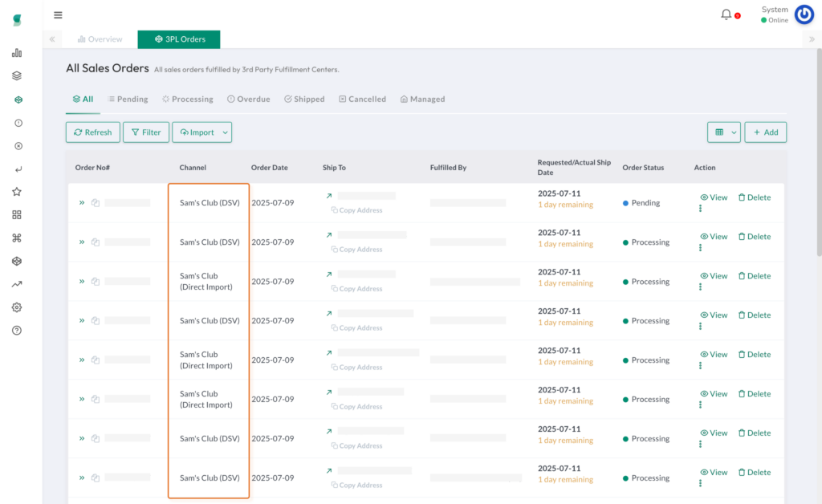
Task: Expand the last visible order row
Action: click(82, 478)
